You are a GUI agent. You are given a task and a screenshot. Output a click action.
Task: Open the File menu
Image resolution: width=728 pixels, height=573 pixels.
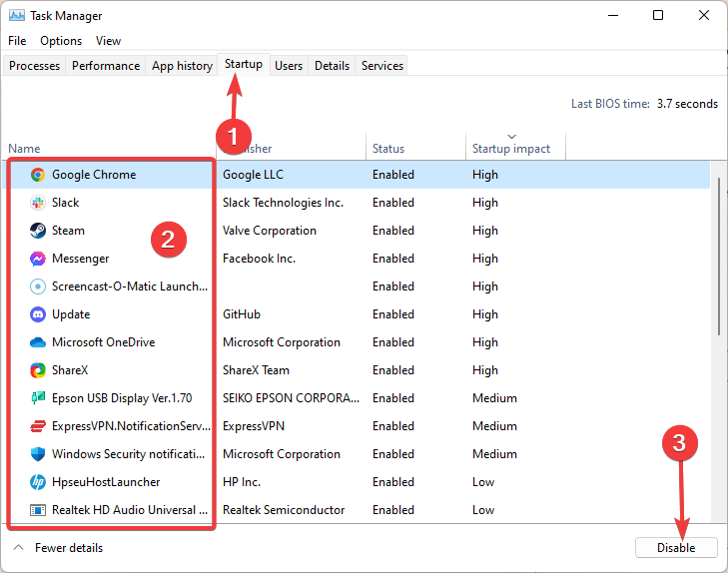click(x=17, y=41)
